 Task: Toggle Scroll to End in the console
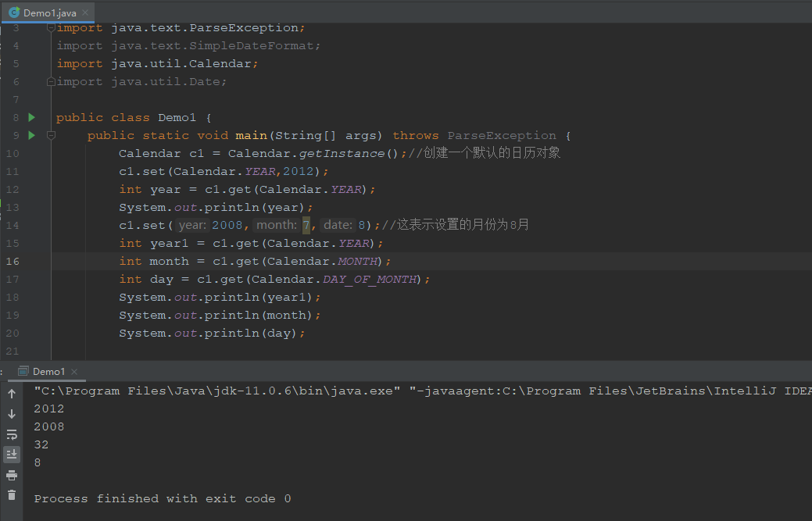point(12,454)
